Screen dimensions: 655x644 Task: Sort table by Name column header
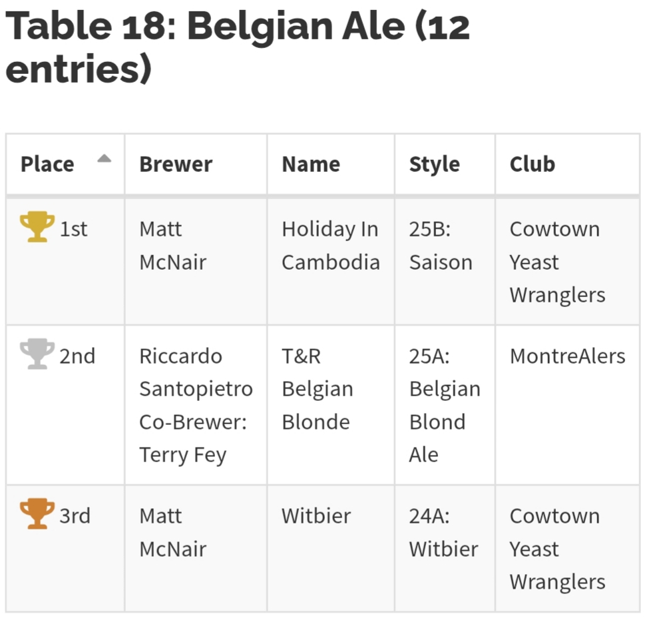311,164
